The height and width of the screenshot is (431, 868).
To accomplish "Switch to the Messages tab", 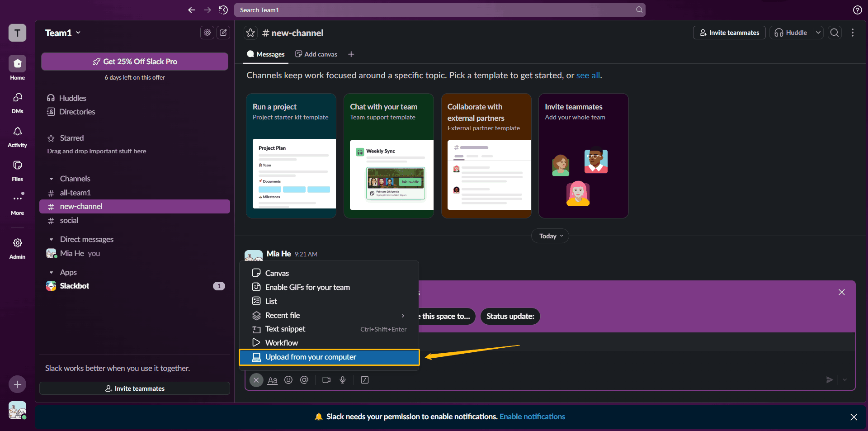I will click(x=265, y=54).
